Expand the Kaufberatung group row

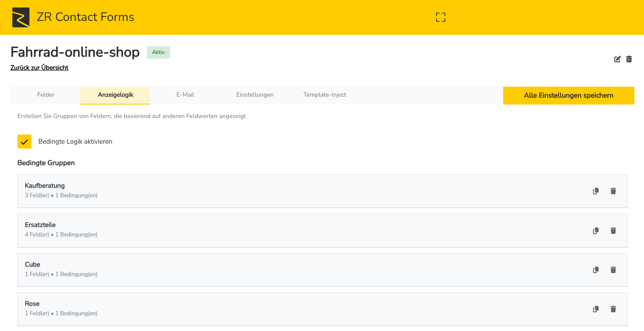[262, 191]
